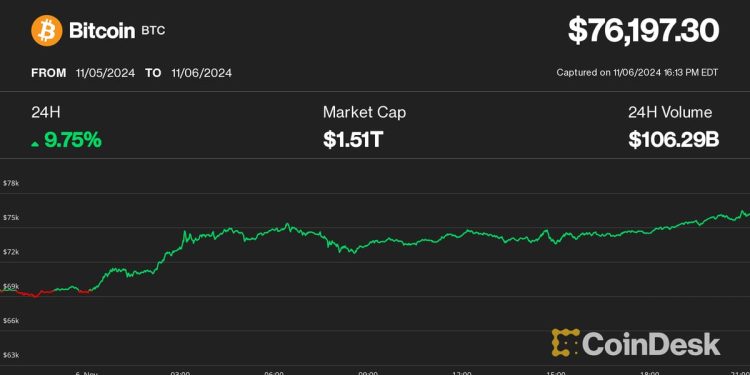
Task: Click the Market Cap label
Action: pos(364,113)
